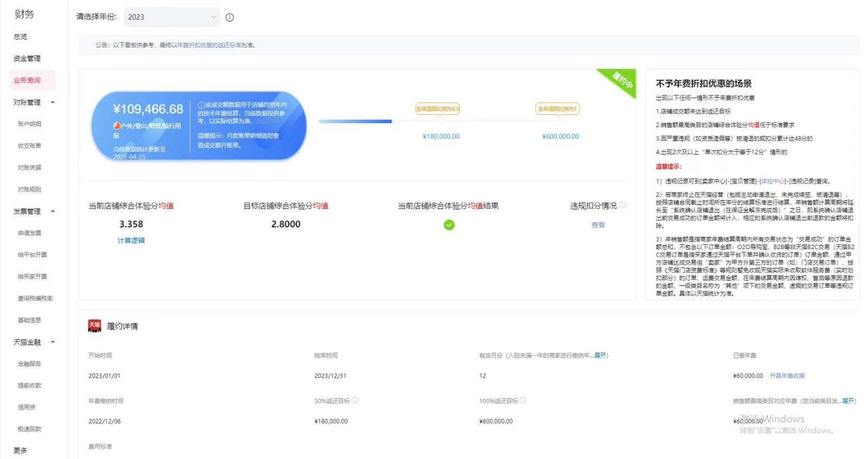This screenshot has width=868, height=459.
Task: Collapse the 对账管理 section chevron
Action: pyautogui.click(x=53, y=102)
